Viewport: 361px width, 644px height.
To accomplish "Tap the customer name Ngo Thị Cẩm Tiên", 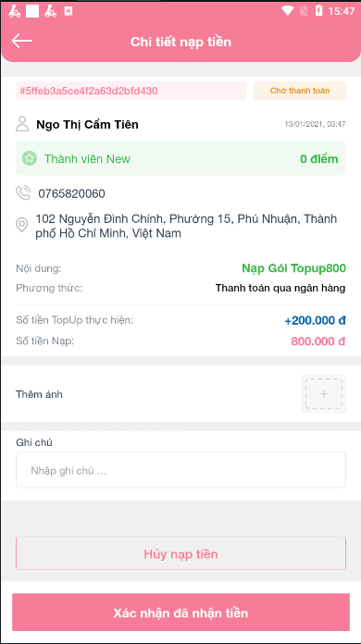I will [x=88, y=125].
